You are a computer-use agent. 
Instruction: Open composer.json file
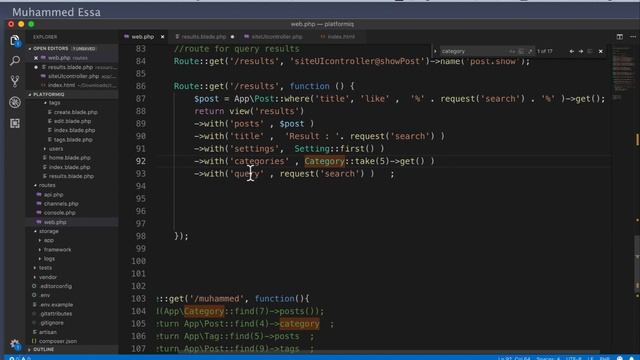58,341
